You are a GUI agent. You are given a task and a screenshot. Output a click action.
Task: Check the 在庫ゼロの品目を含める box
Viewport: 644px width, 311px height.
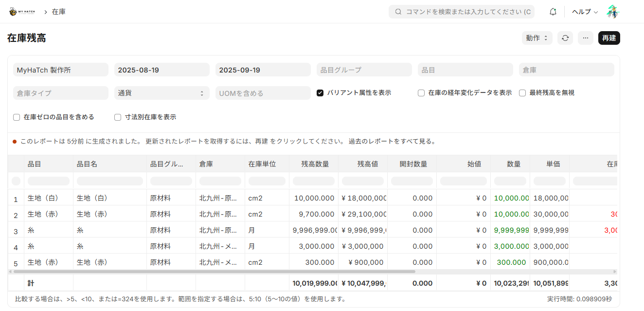click(x=16, y=117)
